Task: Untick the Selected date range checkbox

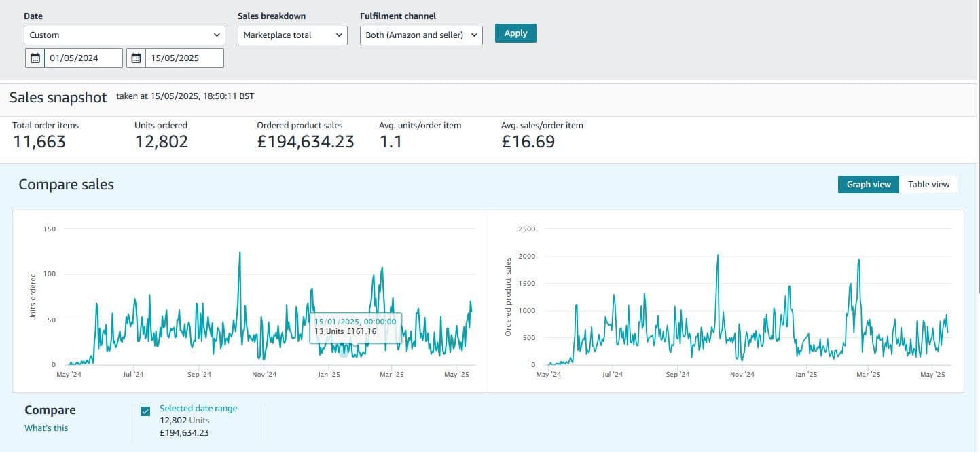Action: (x=145, y=411)
